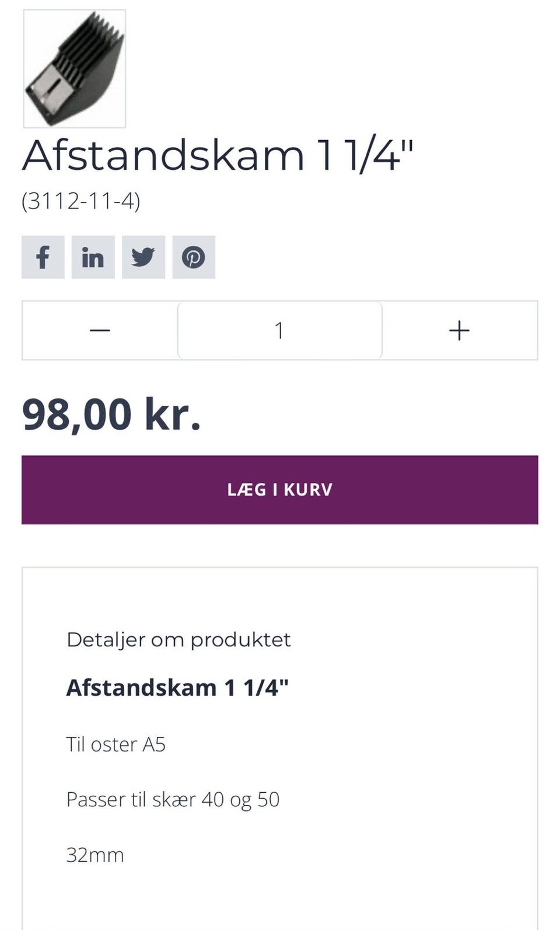
Task: Click the Afstandskam 1 1/4" page title
Action: [x=218, y=155]
